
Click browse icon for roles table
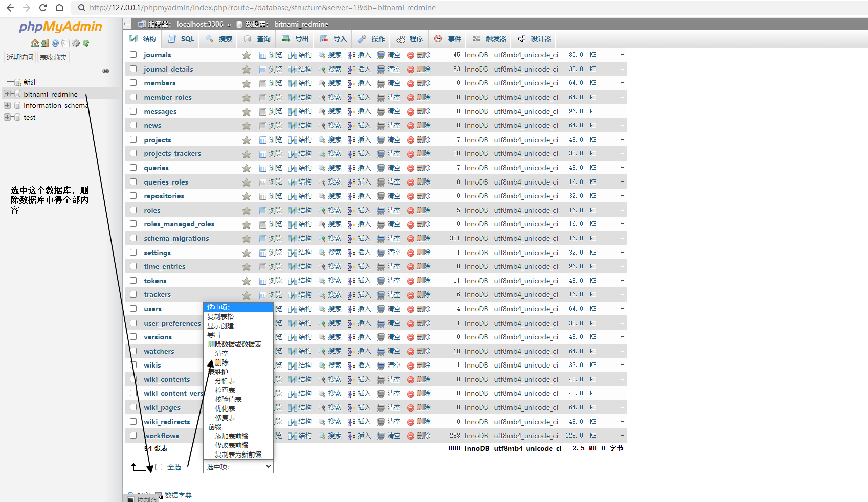[x=263, y=210]
